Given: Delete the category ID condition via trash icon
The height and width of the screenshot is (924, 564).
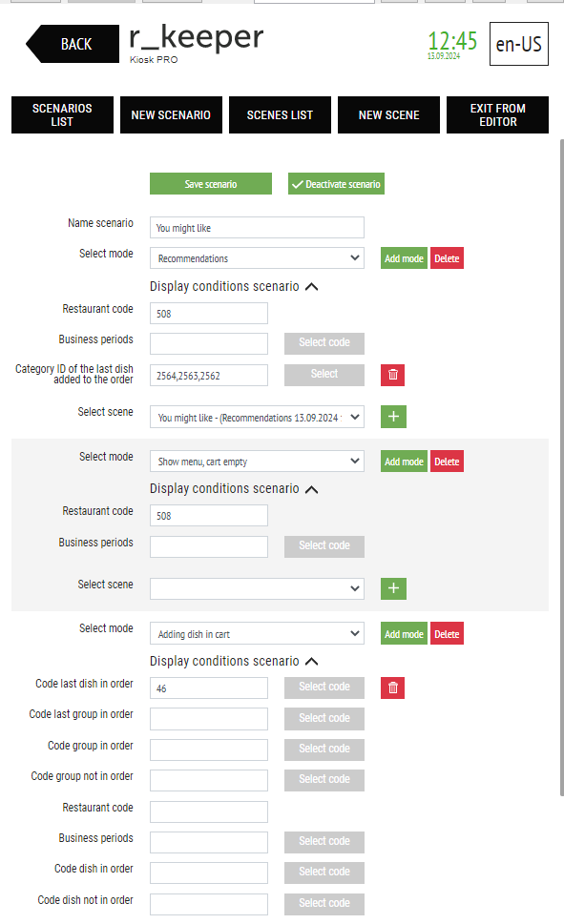Looking at the screenshot, I should click(393, 375).
